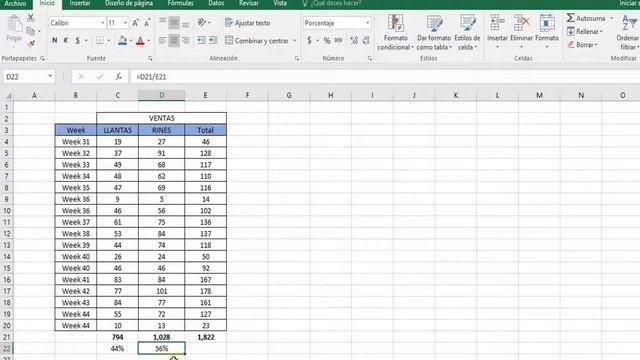
Task: Toggle italic K formatting
Action: [66, 40]
